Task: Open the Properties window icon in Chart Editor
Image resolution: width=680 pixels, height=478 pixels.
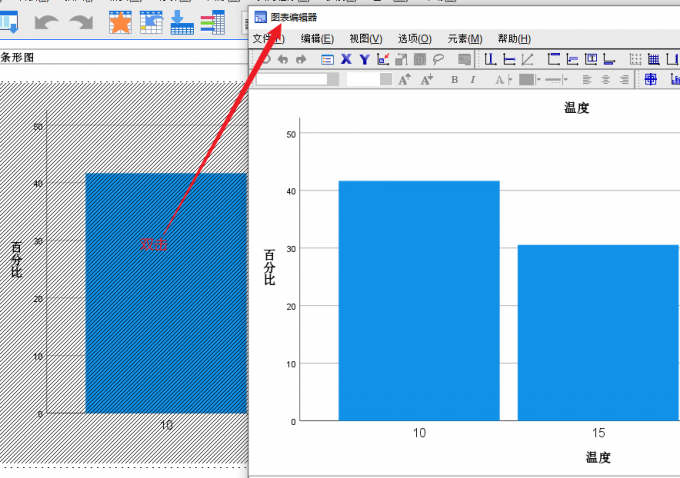Action: coord(327,59)
